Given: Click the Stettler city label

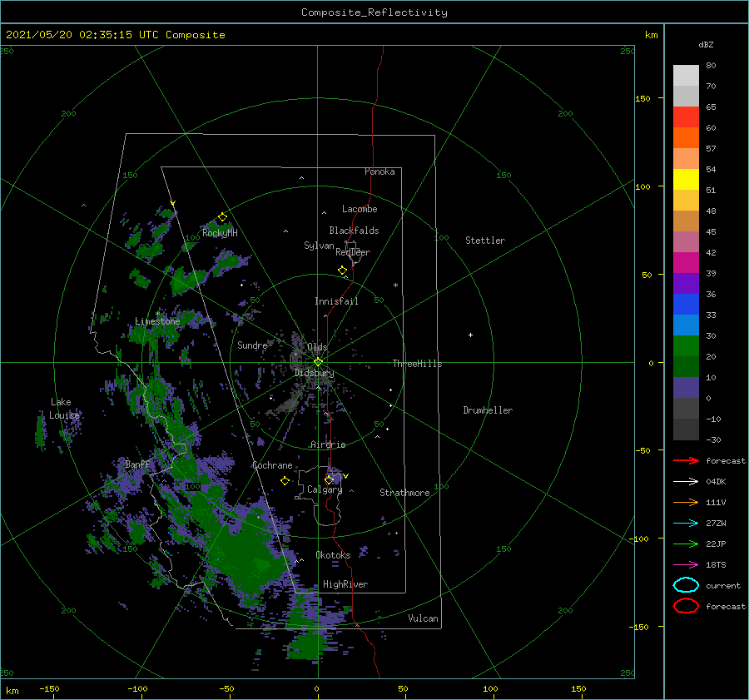Looking at the screenshot, I should click(485, 241).
